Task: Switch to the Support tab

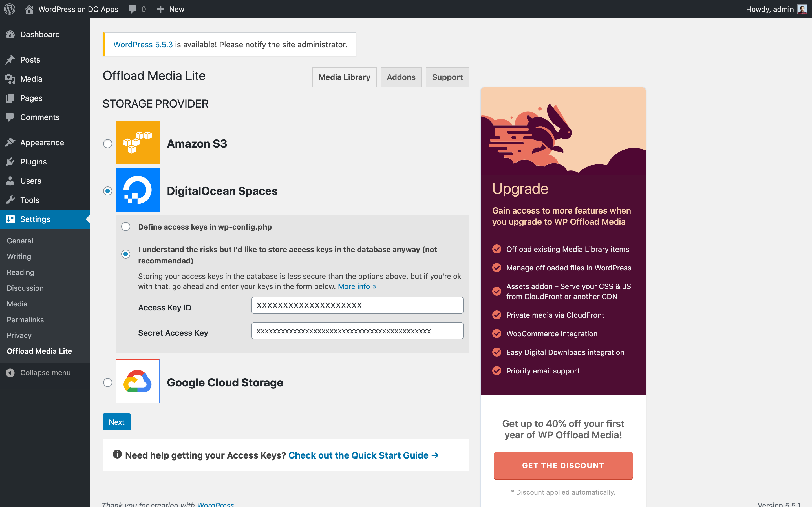Action: point(447,77)
